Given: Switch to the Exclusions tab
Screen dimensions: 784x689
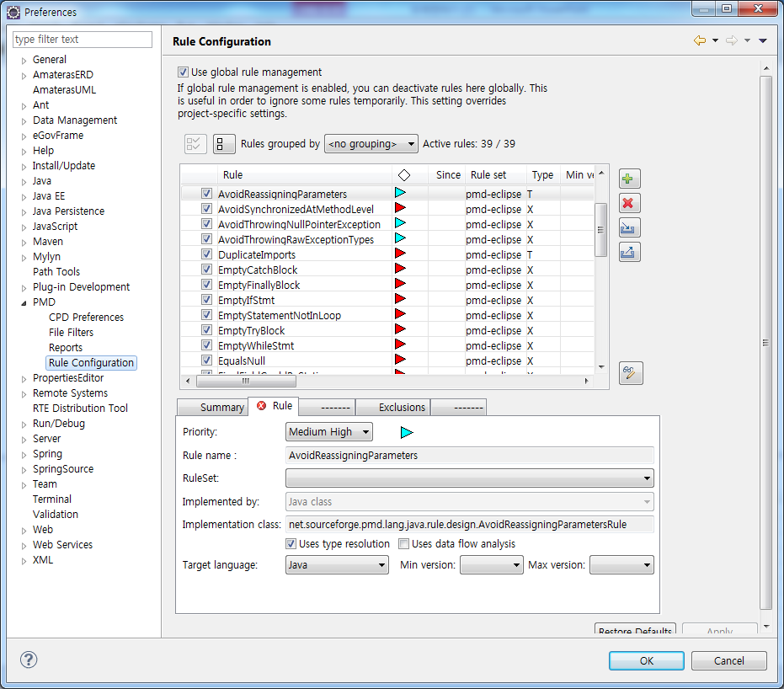Looking at the screenshot, I should [x=402, y=408].
